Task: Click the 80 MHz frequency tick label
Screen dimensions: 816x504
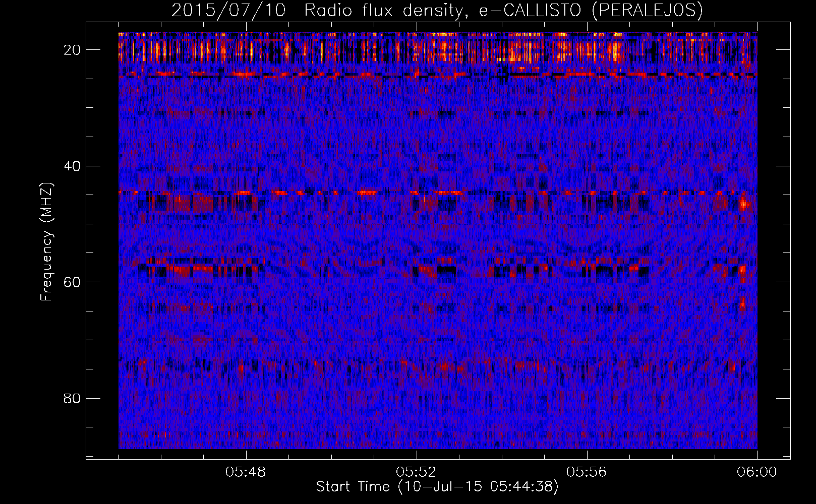Action: [x=73, y=398]
